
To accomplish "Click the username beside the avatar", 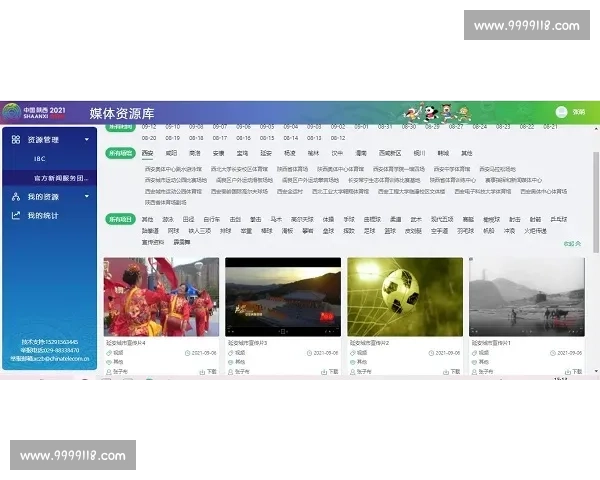I will click(579, 112).
